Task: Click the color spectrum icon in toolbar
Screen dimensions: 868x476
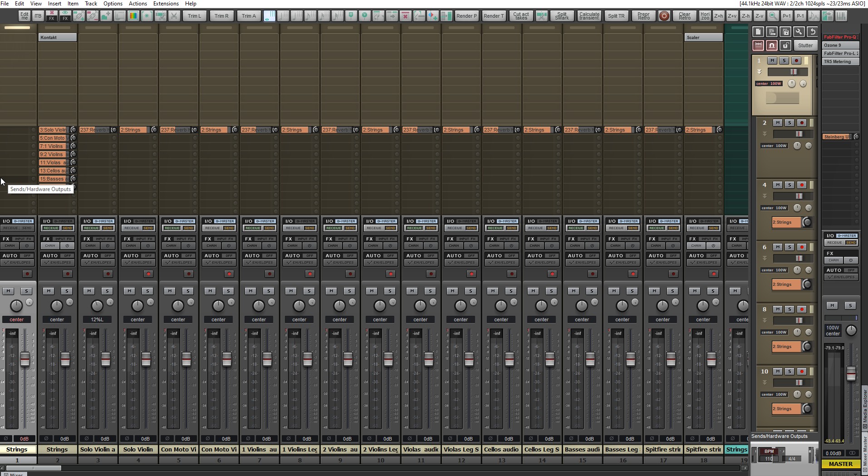Action: pos(133,16)
